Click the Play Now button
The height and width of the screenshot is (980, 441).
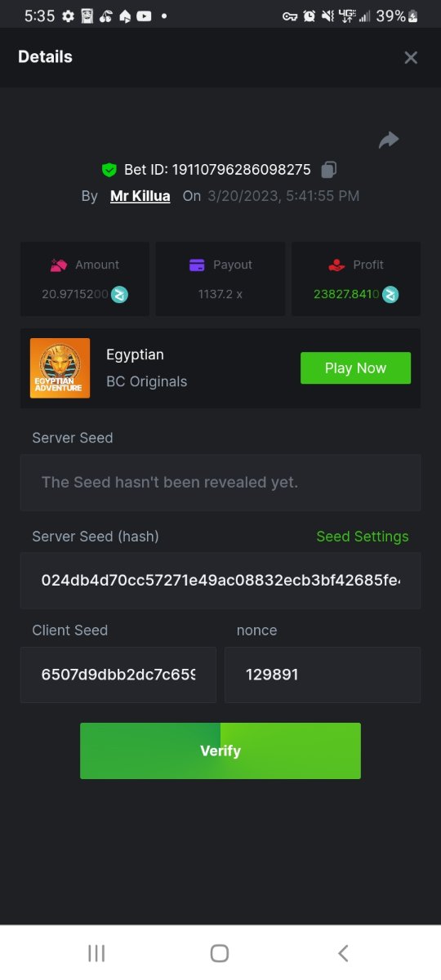point(355,368)
